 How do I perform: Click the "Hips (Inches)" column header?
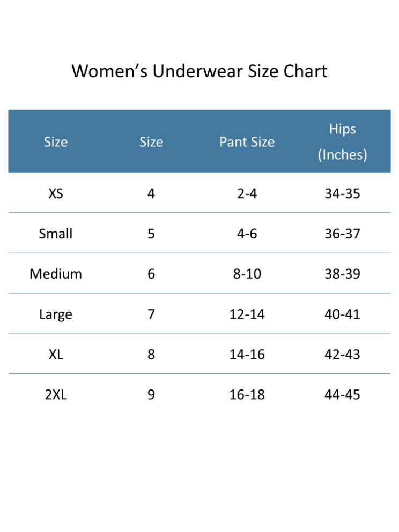coord(342,142)
